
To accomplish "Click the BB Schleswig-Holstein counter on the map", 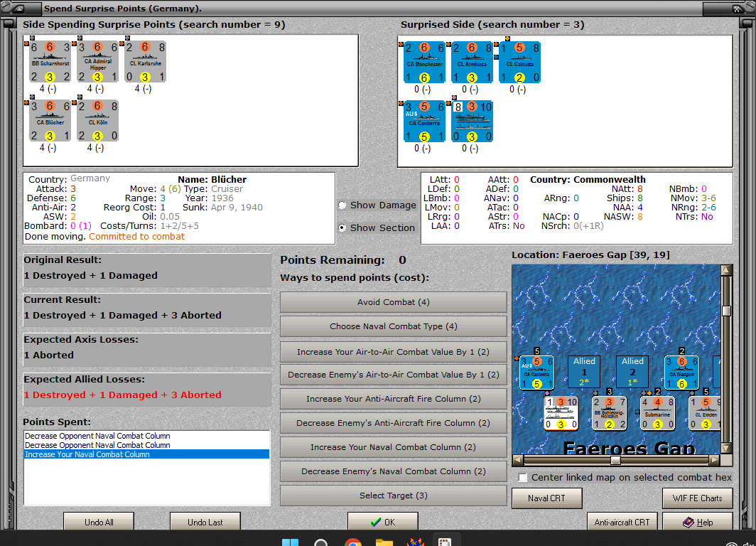I will [x=609, y=413].
